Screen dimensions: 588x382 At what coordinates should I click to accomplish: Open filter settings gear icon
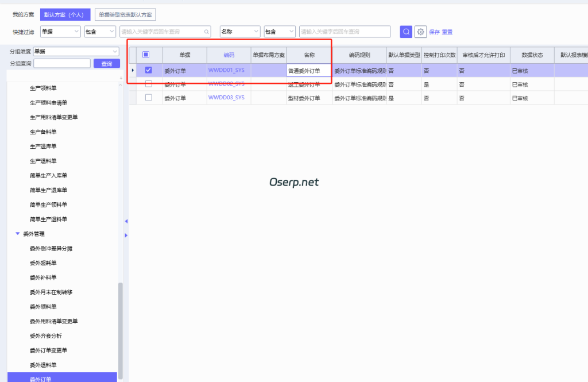[x=421, y=32]
